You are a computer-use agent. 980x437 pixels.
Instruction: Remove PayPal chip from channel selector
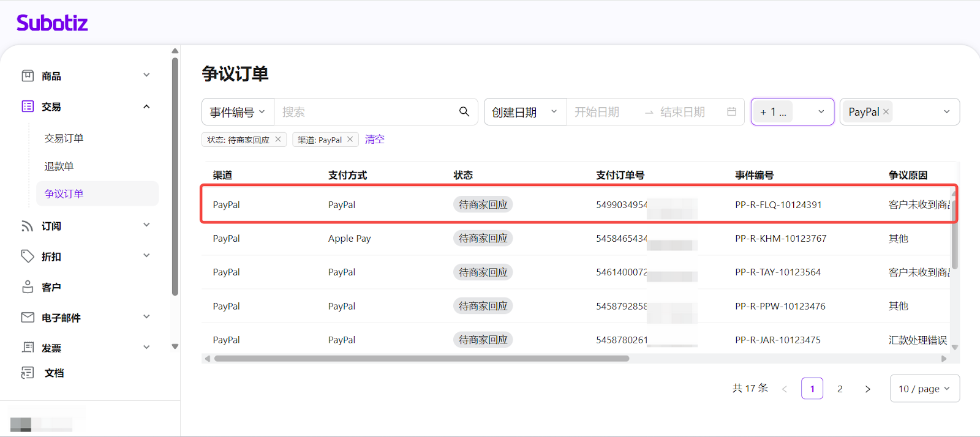coord(886,111)
